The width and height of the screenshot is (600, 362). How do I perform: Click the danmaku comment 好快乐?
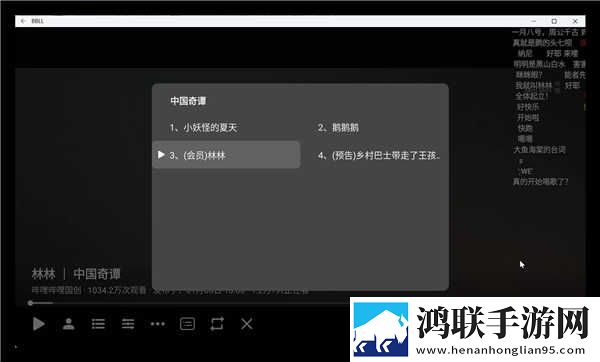tap(528, 107)
